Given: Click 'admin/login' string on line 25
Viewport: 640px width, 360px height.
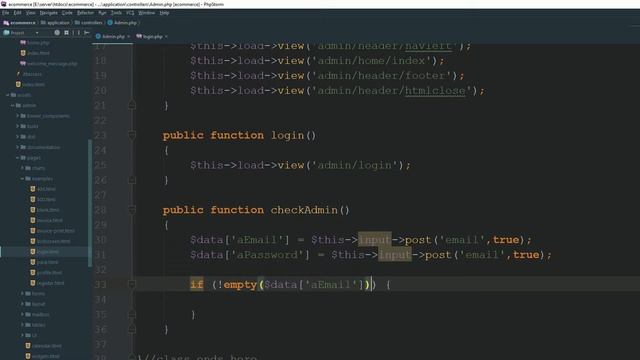Looking at the screenshot, I should (x=354, y=165).
